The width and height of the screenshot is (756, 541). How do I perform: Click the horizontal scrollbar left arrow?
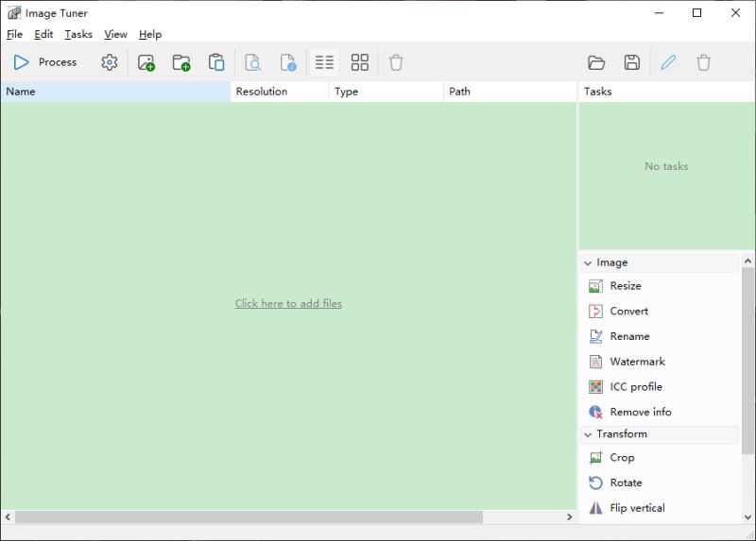[8, 516]
